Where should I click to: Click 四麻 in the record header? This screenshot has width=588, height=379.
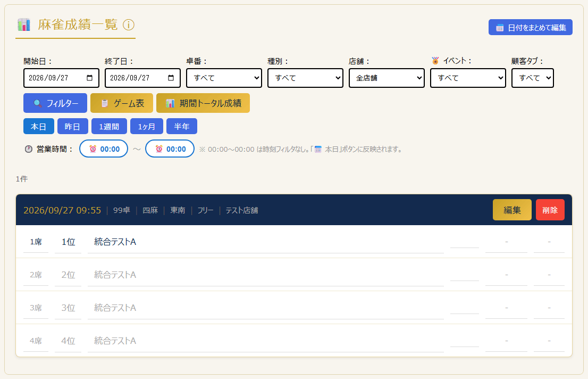coord(150,210)
